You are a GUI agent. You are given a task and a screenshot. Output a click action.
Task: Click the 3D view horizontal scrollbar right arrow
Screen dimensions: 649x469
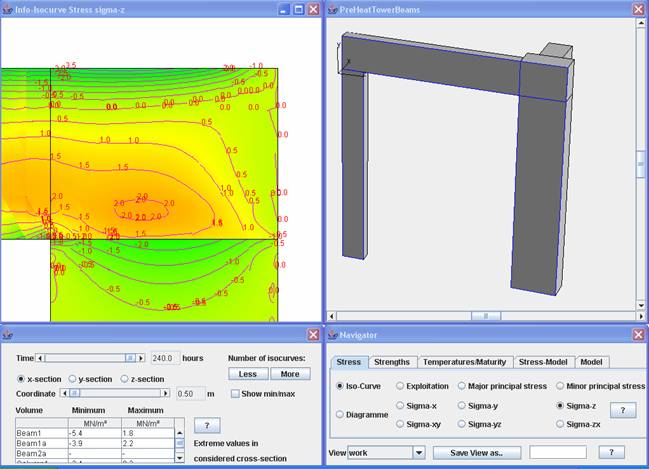pyautogui.click(x=641, y=316)
